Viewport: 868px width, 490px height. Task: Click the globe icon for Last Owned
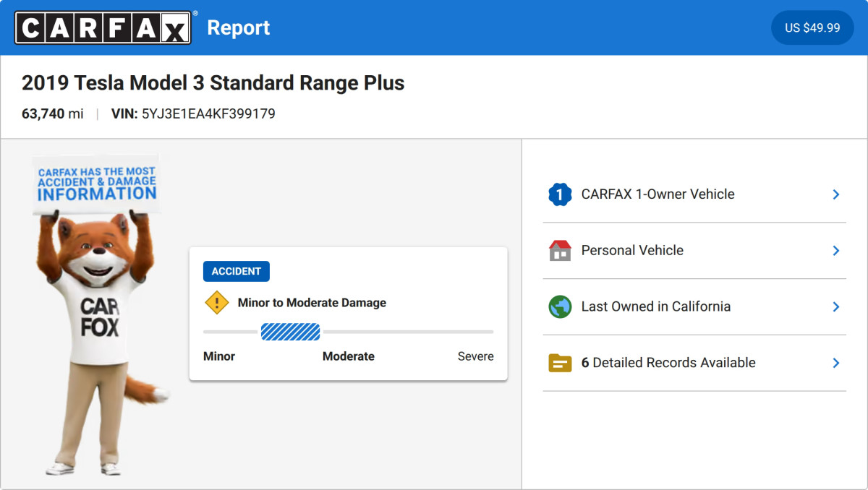tap(560, 306)
